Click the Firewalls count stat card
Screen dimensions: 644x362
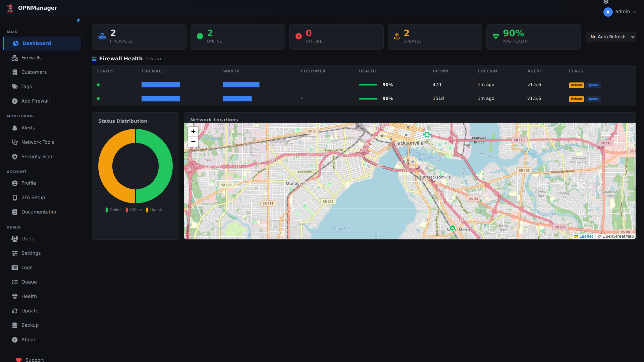click(139, 37)
